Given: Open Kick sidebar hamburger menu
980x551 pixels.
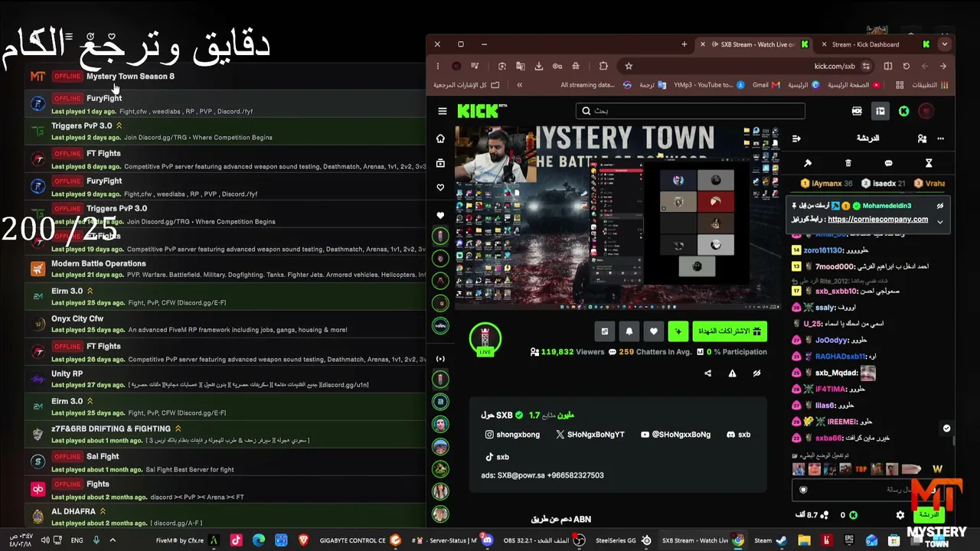Looking at the screenshot, I should click(442, 111).
